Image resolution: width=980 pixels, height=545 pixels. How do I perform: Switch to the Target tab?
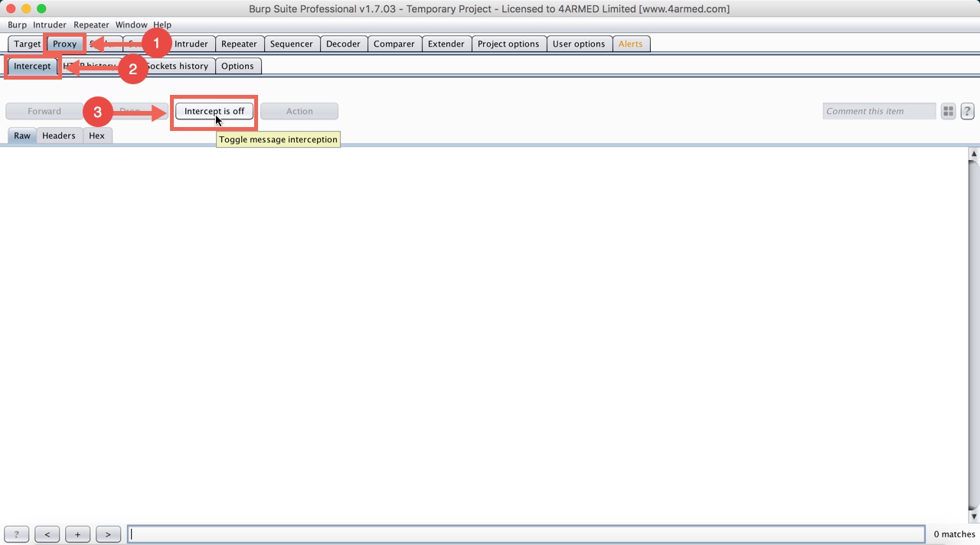[28, 44]
